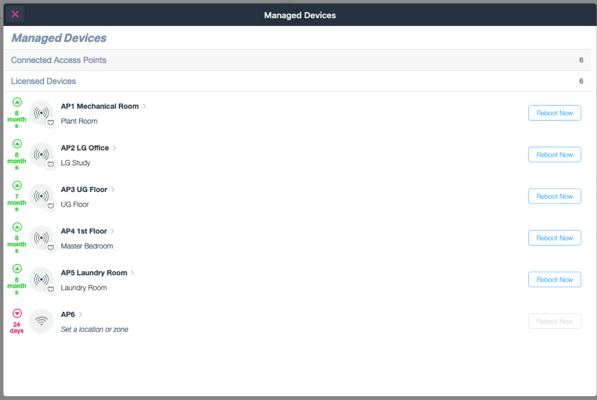Click 'Set a location or zone' for AP6
Image resolution: width=597 pixels, height=400 pixels.
(x=94, y=329)
